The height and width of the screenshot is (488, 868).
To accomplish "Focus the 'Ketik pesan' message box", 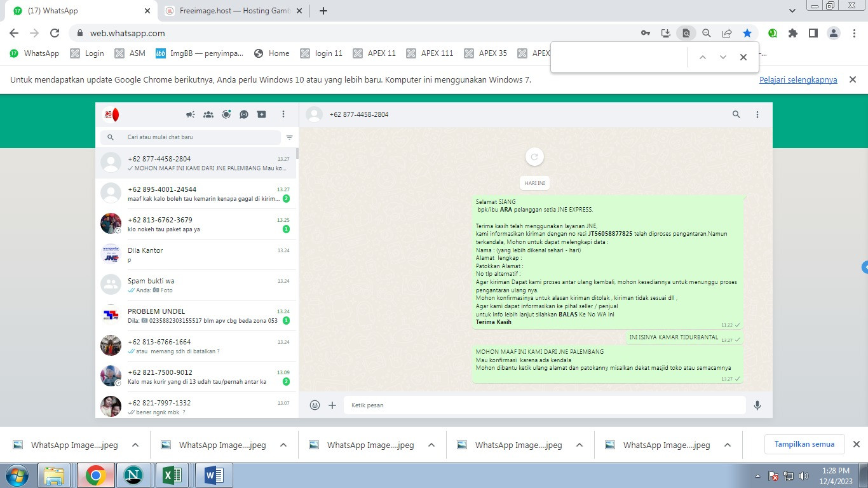I will 545,405.
